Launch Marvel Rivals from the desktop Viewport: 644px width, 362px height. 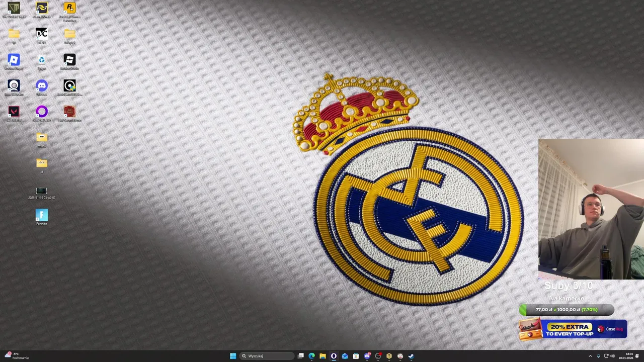42,10
